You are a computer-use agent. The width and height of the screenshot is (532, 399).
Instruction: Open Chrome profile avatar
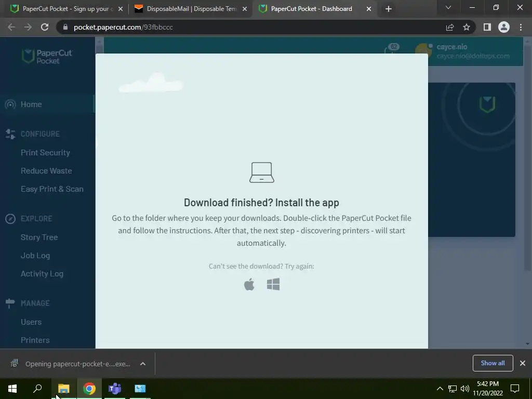coord(504,27)
